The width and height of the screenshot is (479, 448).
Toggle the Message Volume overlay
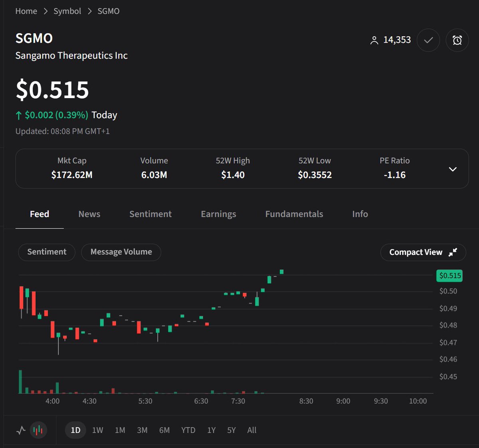pos(121,252)
